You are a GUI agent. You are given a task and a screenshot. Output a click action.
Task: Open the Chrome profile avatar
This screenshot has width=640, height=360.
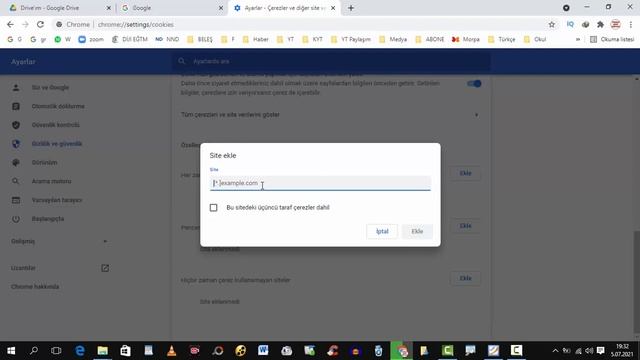click(x=616, y=24)
